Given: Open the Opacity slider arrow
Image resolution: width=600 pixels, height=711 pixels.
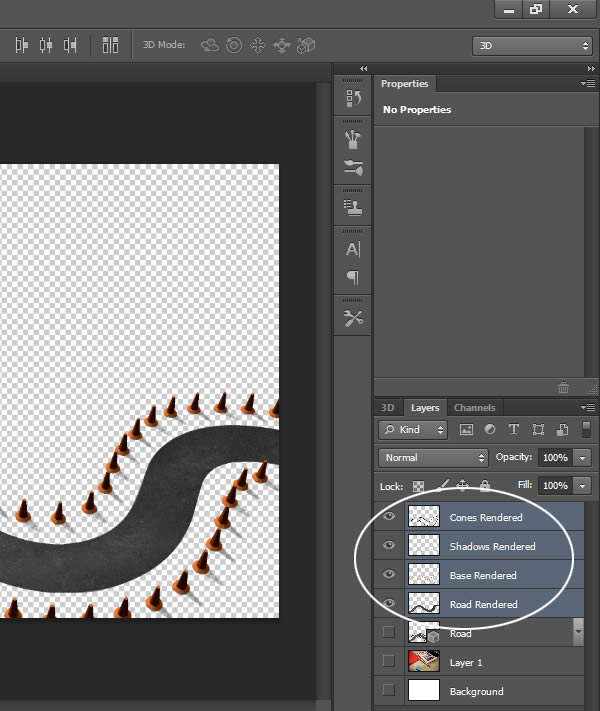Looking at the screenshot, I should point(582,458).
